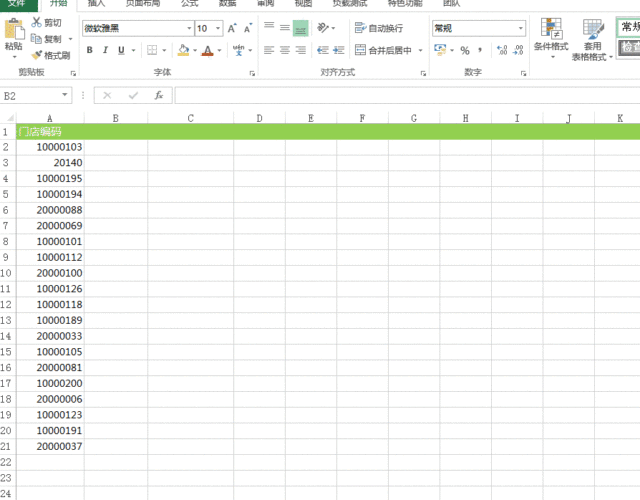Viewport: 640px width, 500px height.
Task: Apply accounting number format icon
Action: pos(440,50)
